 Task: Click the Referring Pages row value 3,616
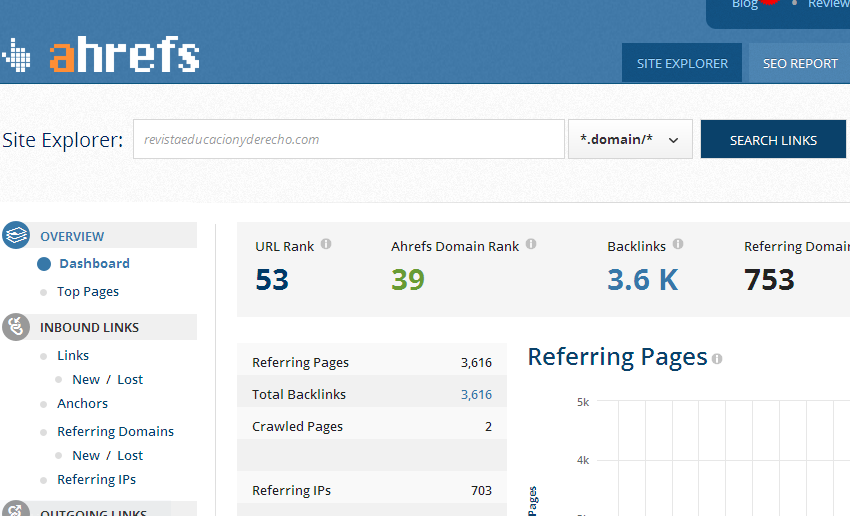point(476,363)
